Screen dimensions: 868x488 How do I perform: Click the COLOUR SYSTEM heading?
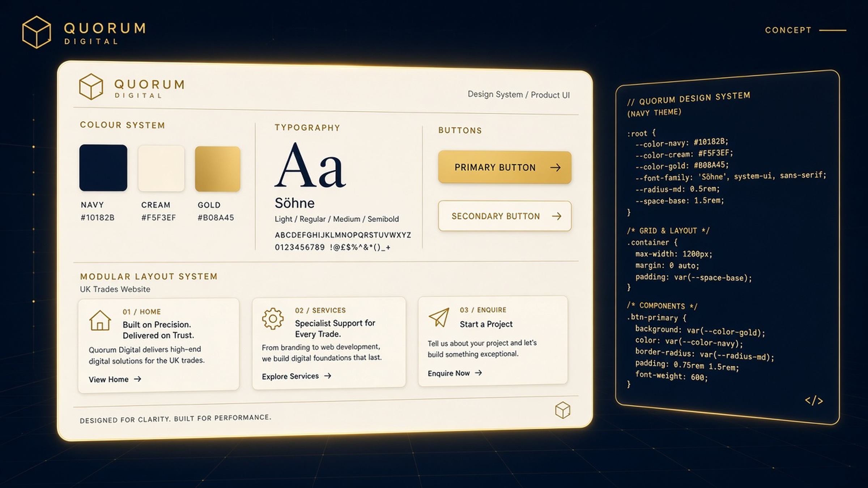click(123, 125)
